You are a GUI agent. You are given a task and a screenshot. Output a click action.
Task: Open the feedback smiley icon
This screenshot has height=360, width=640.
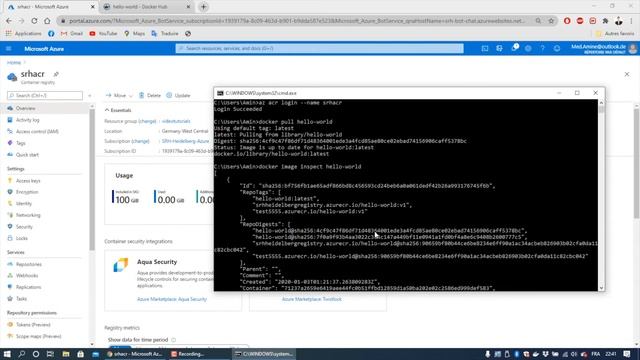click(x=557, y=49)
